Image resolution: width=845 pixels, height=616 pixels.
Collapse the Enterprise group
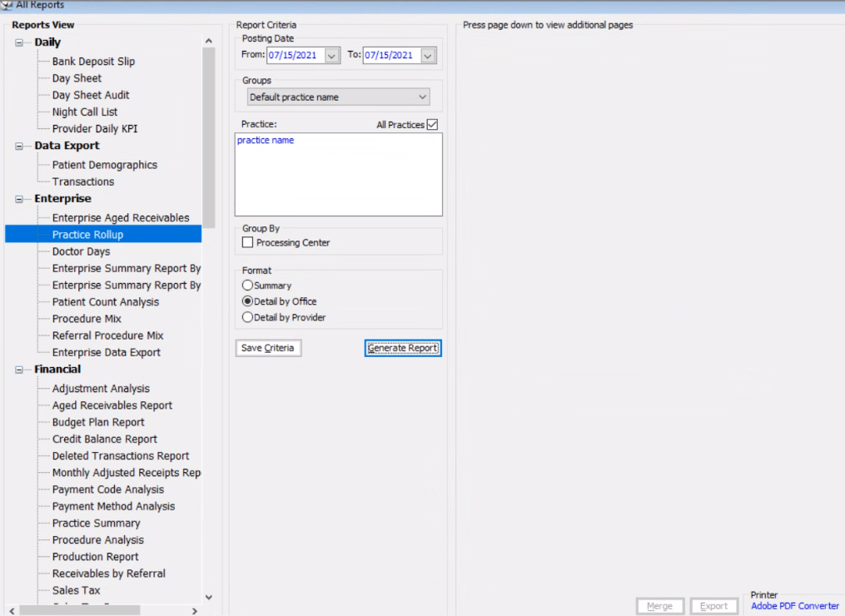(19, 199)
